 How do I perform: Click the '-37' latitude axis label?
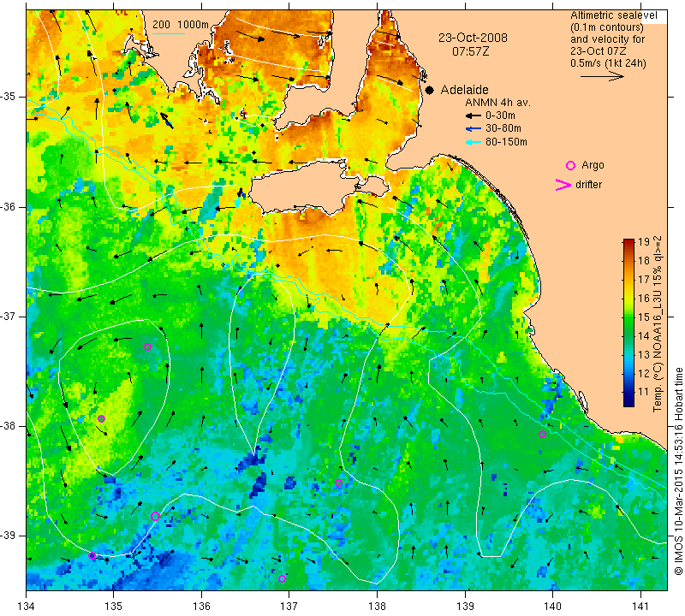[9, 316]
